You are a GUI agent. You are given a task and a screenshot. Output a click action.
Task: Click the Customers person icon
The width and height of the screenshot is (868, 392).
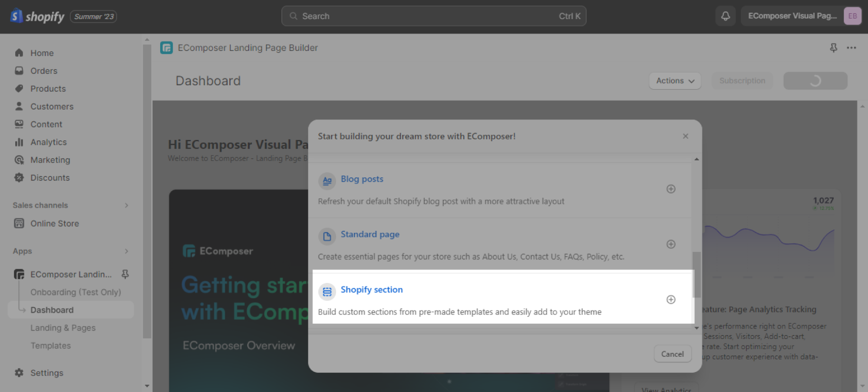pos(19,106)
